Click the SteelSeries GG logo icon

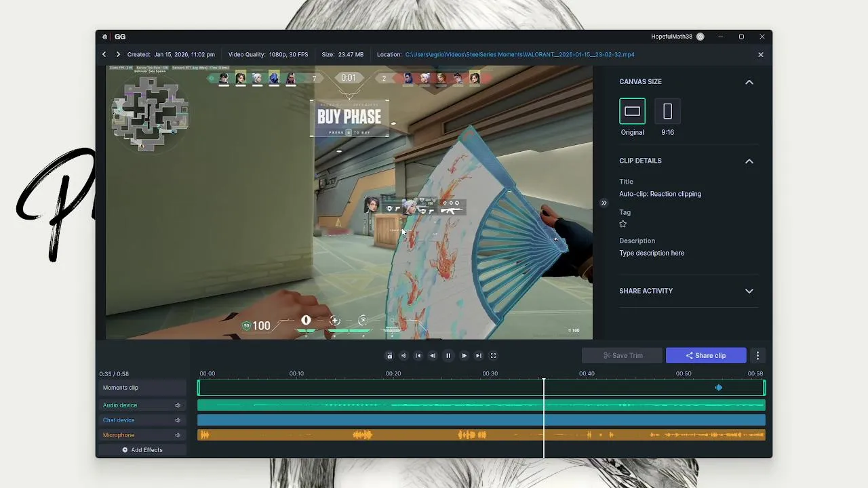pos(104,37)
